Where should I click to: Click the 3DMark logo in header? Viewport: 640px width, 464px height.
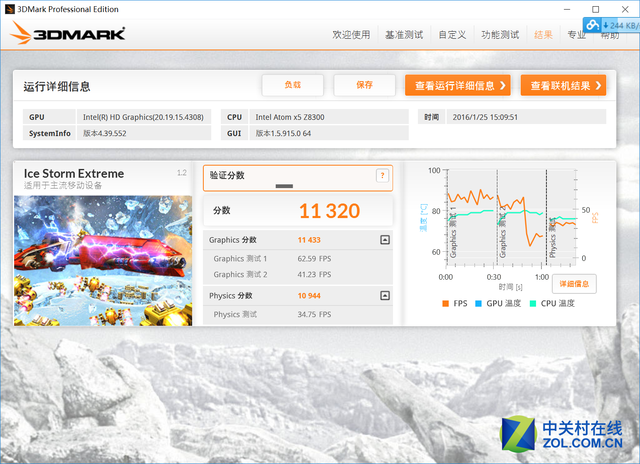[69, 35]
